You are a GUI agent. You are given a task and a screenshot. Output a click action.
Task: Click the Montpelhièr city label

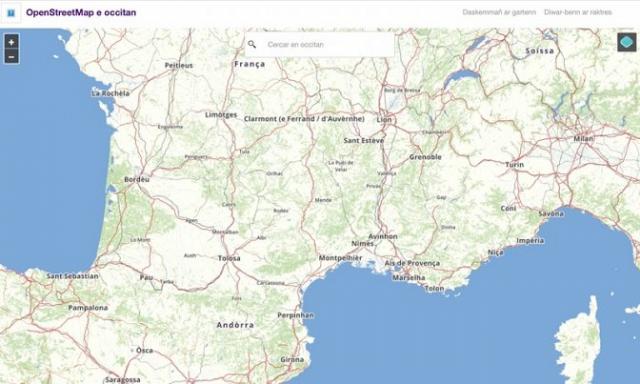[340, 258]
